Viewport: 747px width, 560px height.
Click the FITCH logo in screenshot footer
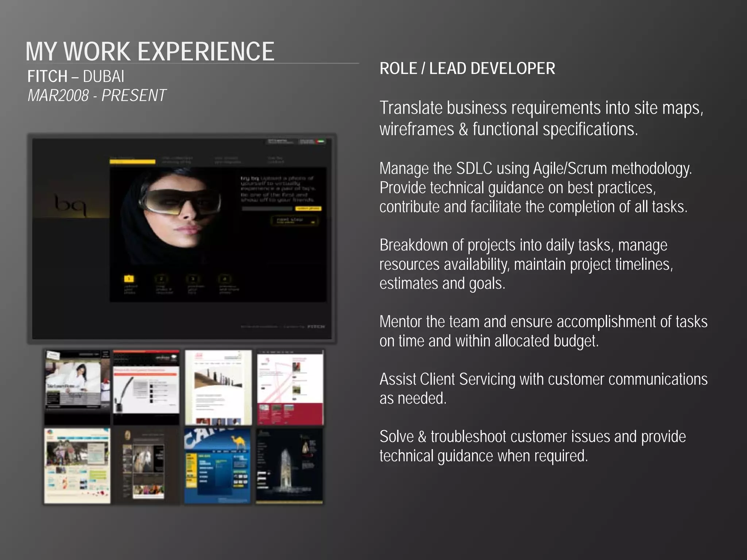(x=316, y=327)
